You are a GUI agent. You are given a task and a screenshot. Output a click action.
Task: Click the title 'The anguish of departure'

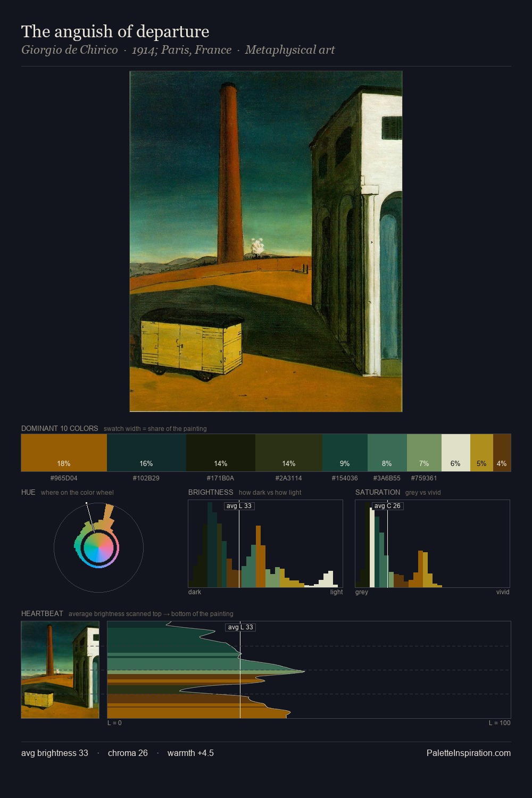click(x=115, y=31)
